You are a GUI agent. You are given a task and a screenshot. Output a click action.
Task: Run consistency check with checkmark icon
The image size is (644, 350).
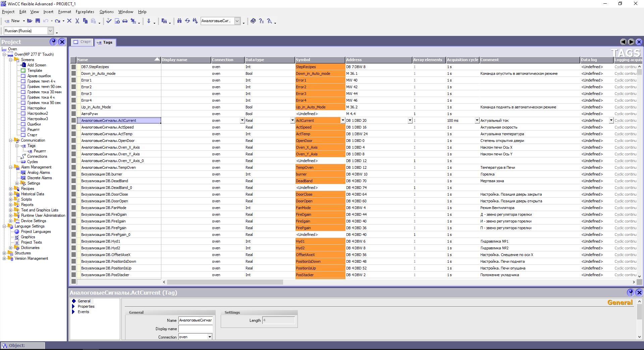(109, 21)
